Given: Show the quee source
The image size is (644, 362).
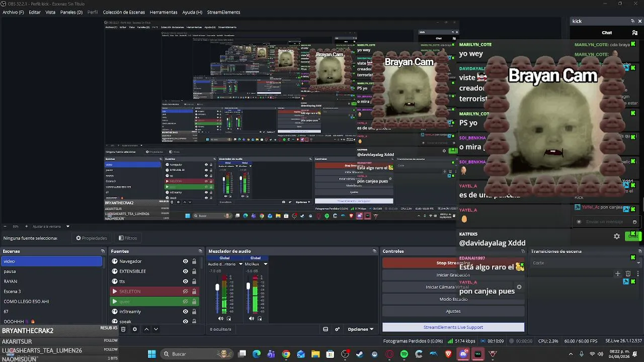Looking at the screenshot, I should tap(186, 302).
